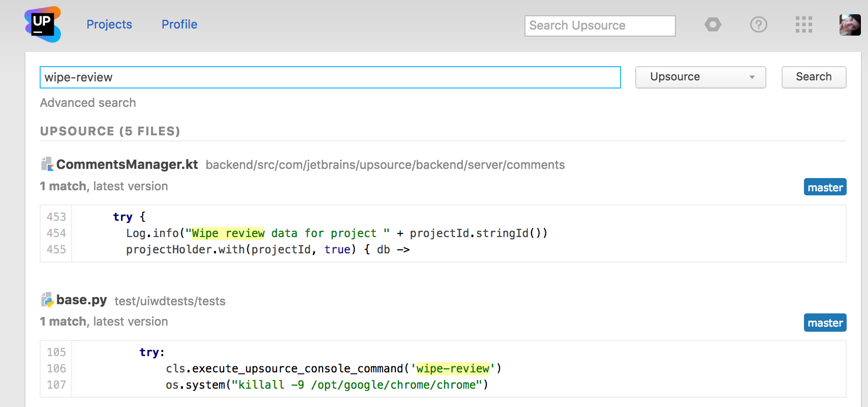Click master branch tag for CommentsManager.kt

(825, 187)
